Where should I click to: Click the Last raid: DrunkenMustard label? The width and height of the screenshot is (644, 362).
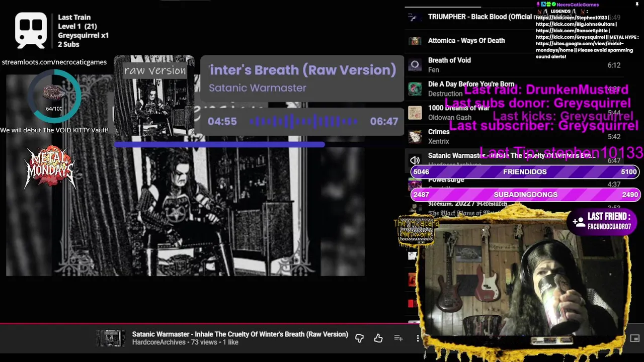point(546,90)
